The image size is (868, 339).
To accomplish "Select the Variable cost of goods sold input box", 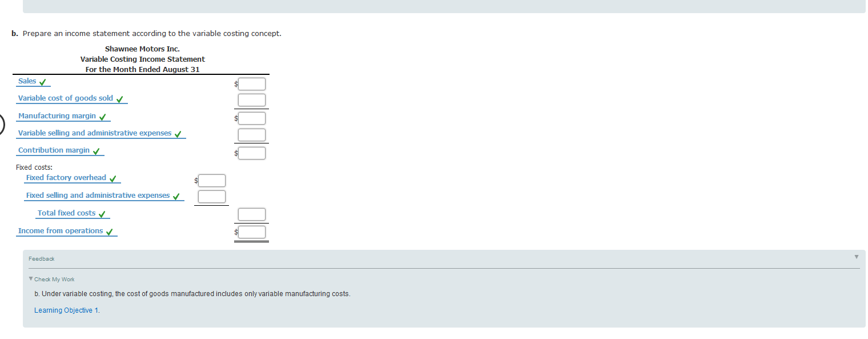I will click(251, 99).
